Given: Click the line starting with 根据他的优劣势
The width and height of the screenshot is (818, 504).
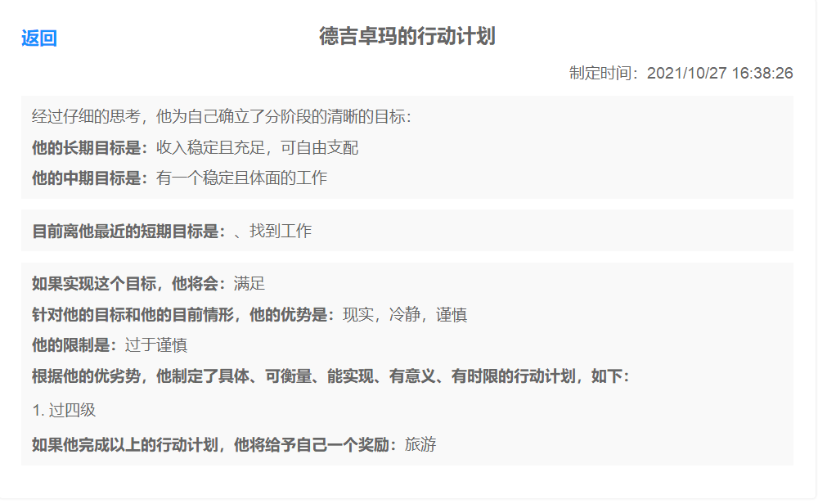Looking at the screenshot, I should coord(330,376).
